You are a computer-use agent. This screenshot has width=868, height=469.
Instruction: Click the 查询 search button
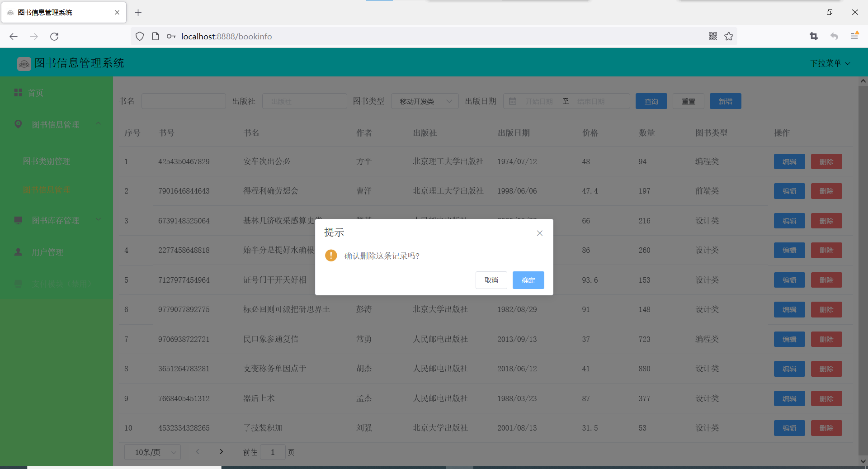pos(651,101)
